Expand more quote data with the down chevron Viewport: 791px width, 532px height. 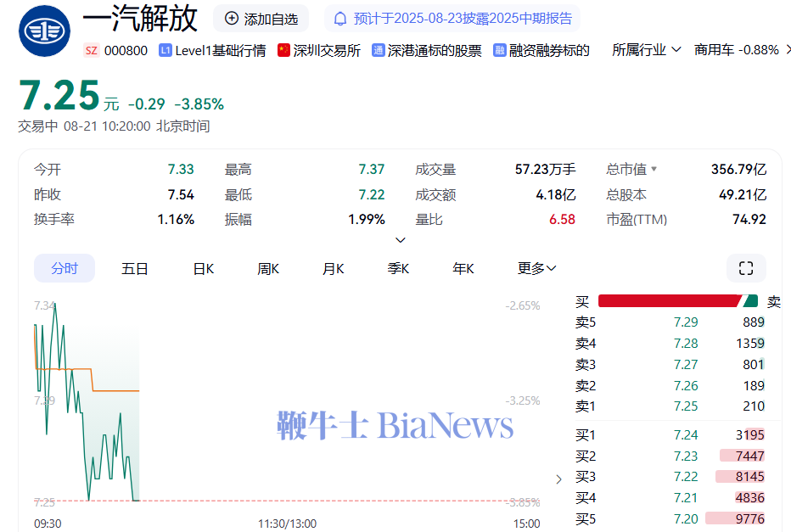tap(400, 240)
